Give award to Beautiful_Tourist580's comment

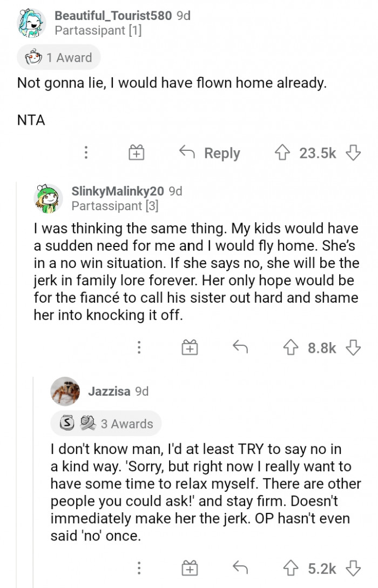coord(137,153)
